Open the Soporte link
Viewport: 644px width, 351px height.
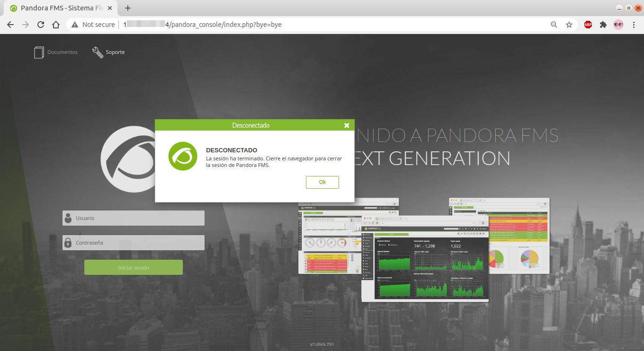115,52
